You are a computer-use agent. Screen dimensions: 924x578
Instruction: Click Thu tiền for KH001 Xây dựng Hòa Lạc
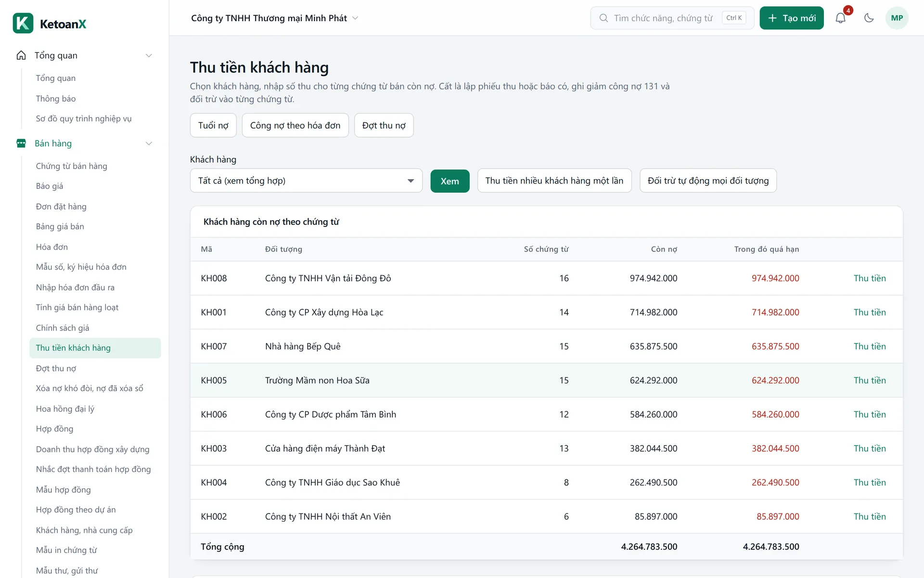click(870, 312)
